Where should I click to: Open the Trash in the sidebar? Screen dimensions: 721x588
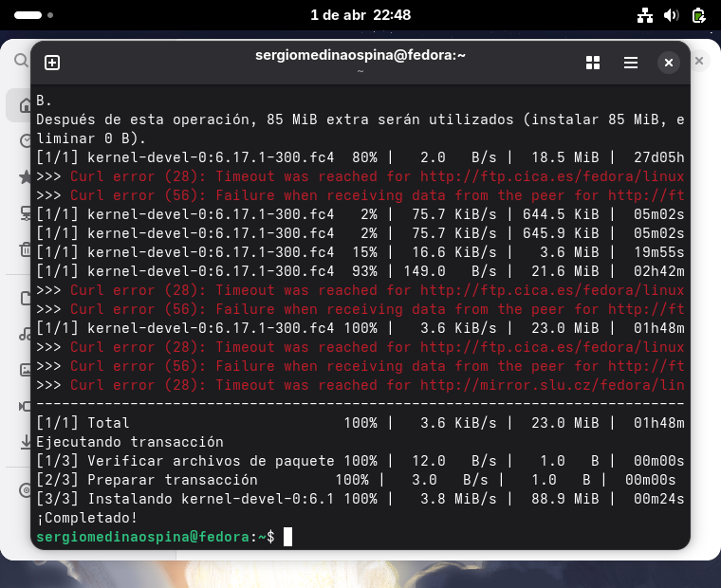coord(24,249)
